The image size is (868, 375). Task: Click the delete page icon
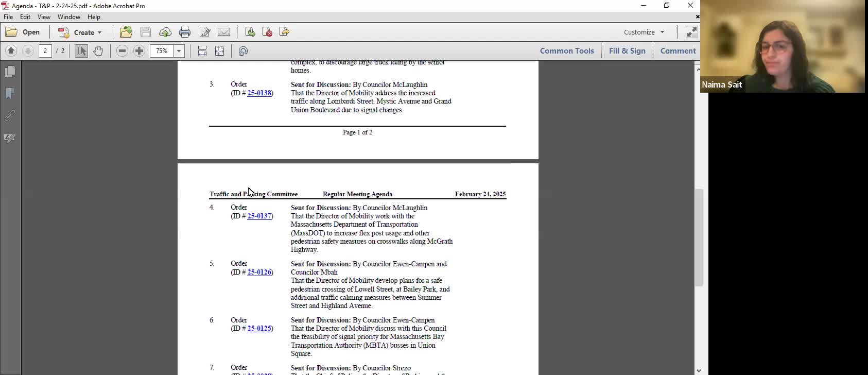point(267,32)
